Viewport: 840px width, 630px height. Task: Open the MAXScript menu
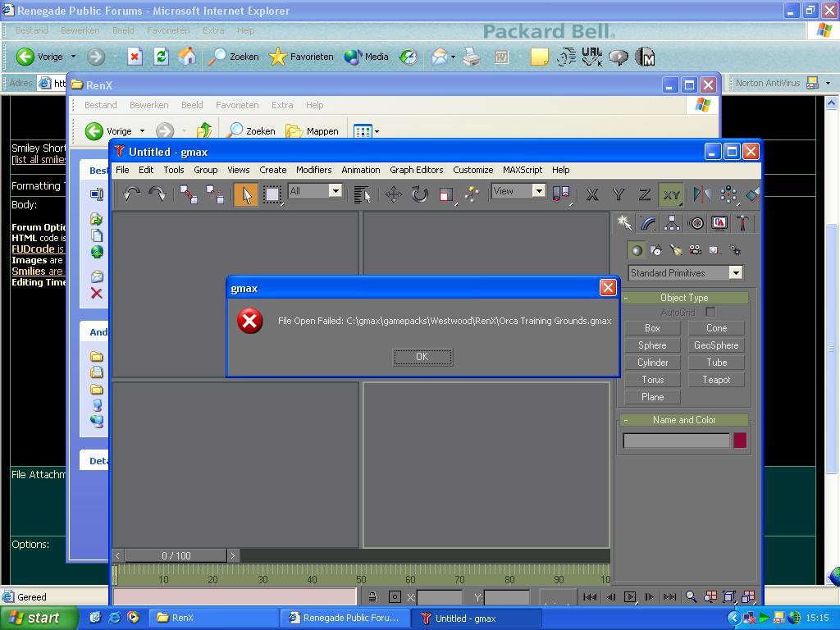[x=522, y=170]
